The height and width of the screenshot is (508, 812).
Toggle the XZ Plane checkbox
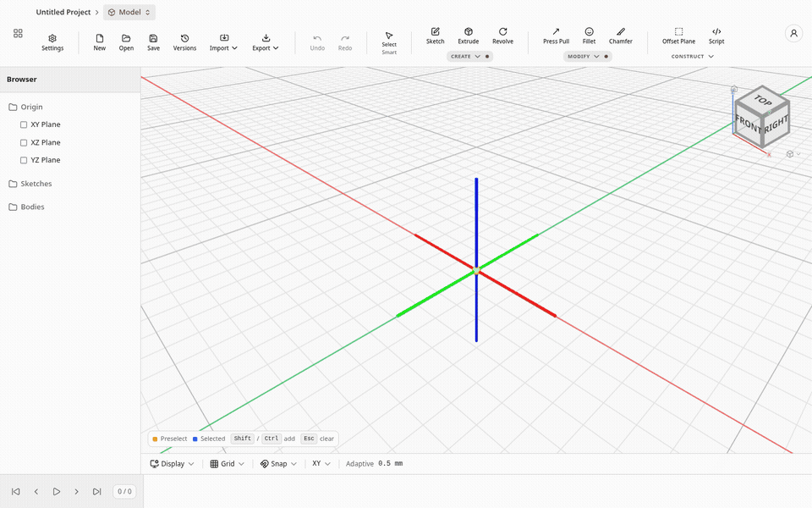click(x=24, y=142)
